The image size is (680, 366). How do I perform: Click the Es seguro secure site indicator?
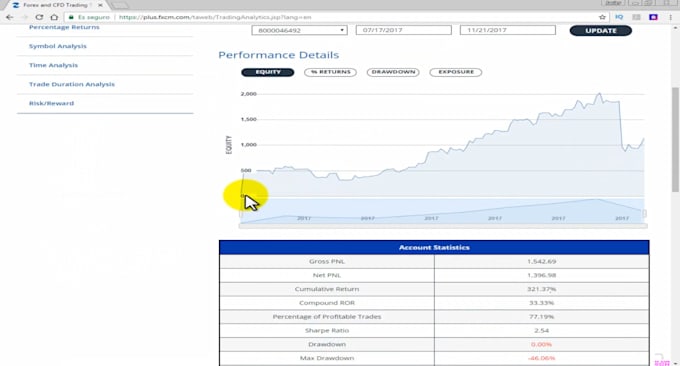[89, 17]
